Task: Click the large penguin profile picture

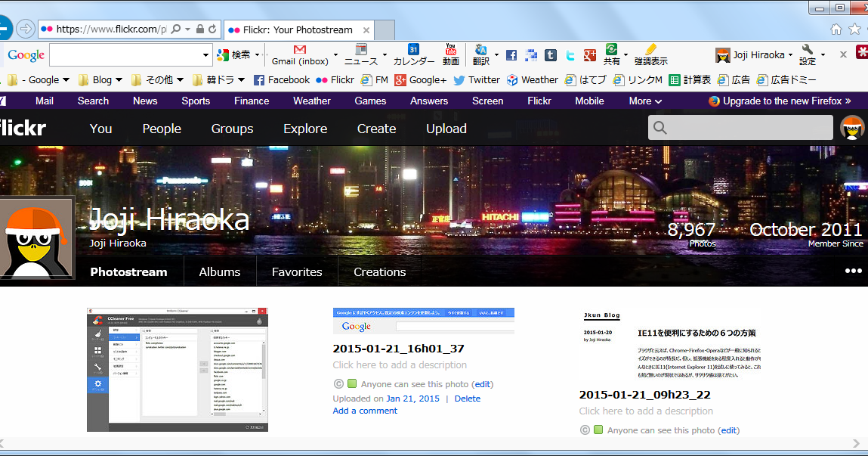Action: click(x=36, y=238)
